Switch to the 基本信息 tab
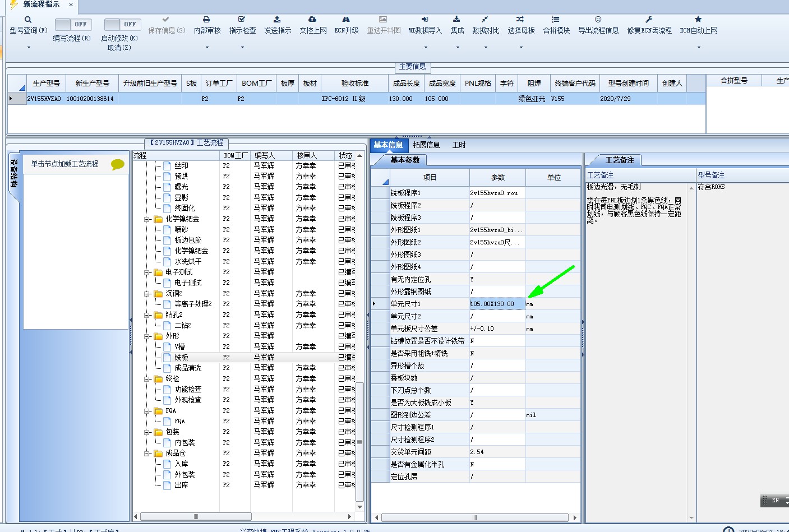The width and height of the screenshot is (789, 532). (388, 145)
